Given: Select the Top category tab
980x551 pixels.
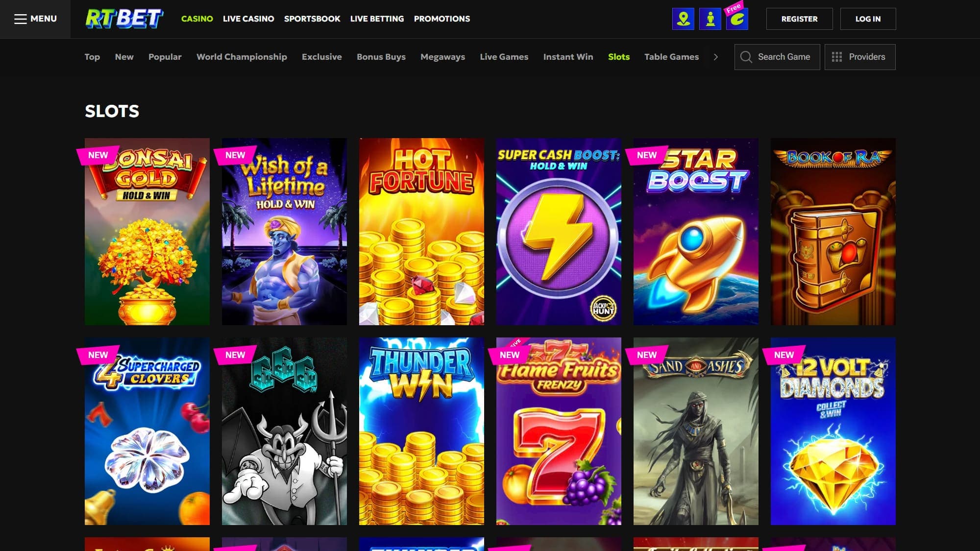Looking at the screenshot, I should pos(92,57).
